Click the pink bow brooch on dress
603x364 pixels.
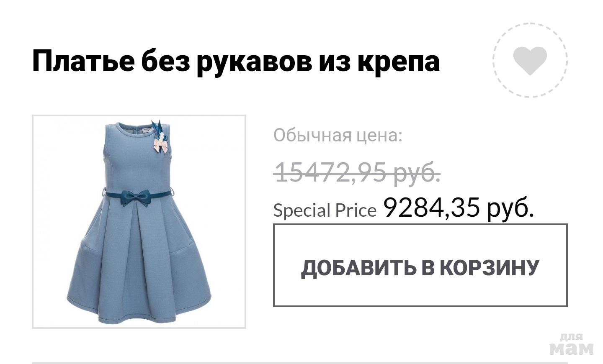pos(162,144)
